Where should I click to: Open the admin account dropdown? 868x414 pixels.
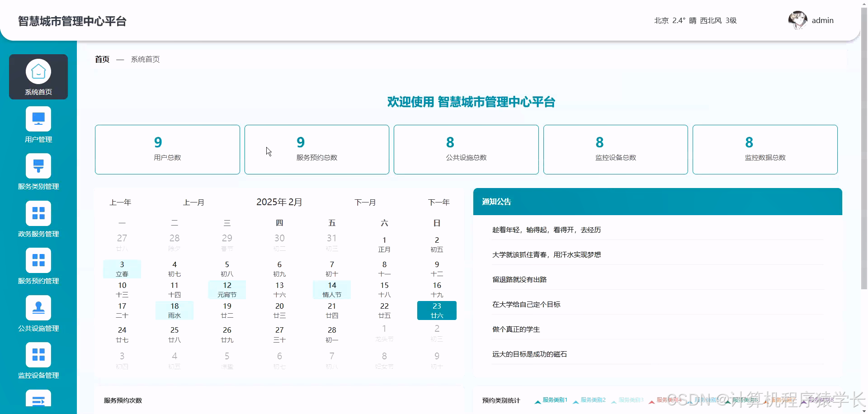click(x=822, y=20)
